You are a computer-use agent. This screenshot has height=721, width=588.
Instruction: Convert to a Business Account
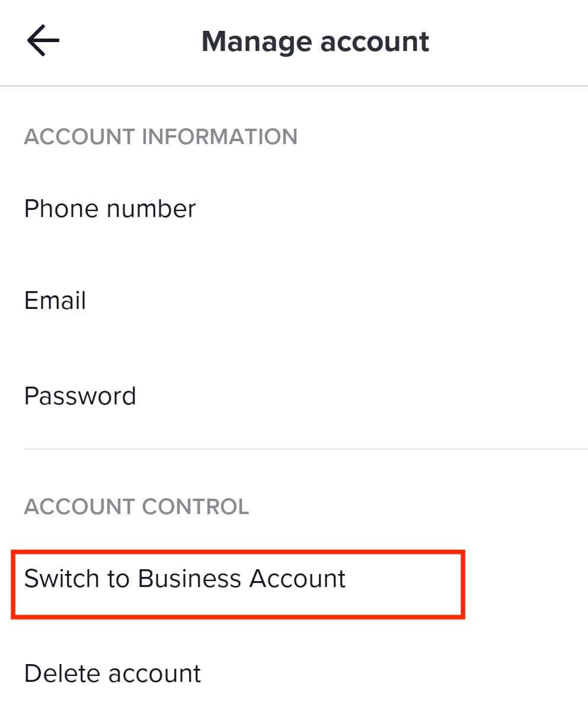click(184, 579)
